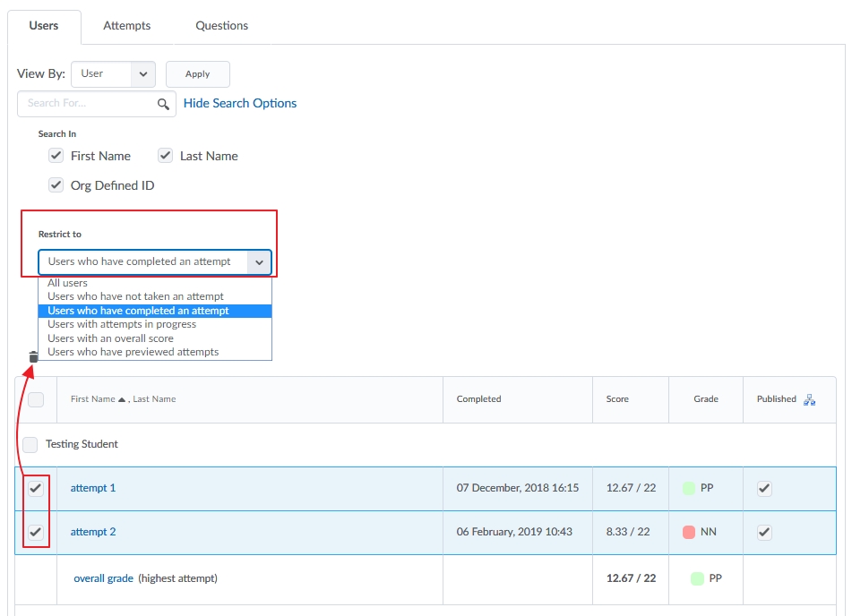Uncheck the attempt 2 selection checkbox
This screenshot has height=616, width=852.
[x=36, y=533]
